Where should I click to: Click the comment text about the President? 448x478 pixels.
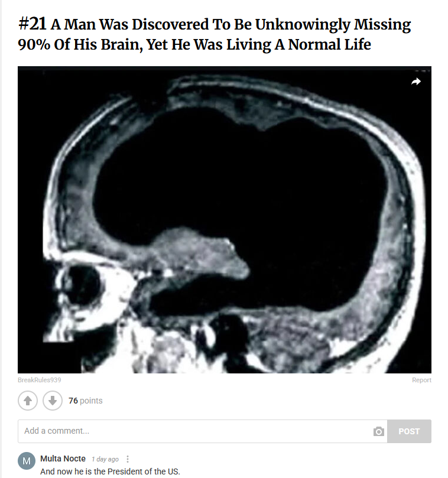[110, 472]
